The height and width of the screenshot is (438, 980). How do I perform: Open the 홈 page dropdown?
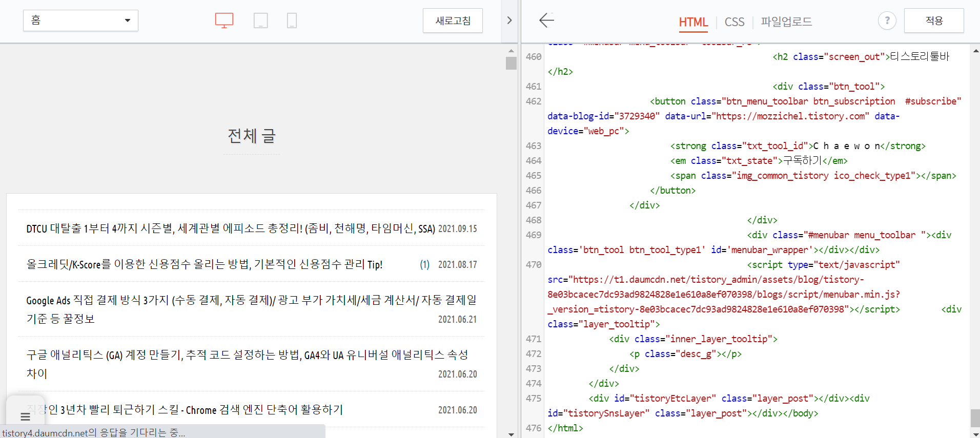[80, 20]
